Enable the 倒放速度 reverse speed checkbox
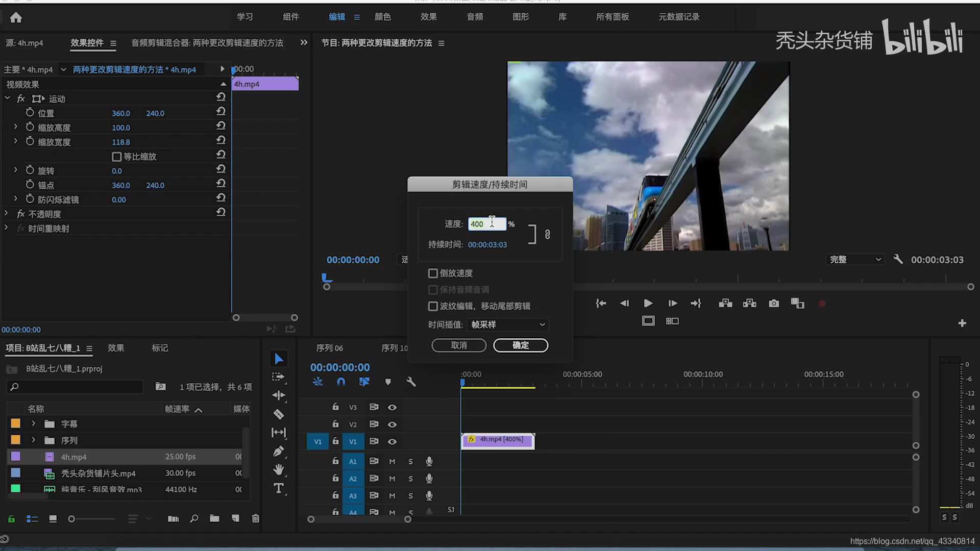Image resolution: width=980 pixels, height=551 pixels. click(x=433, y=273)
